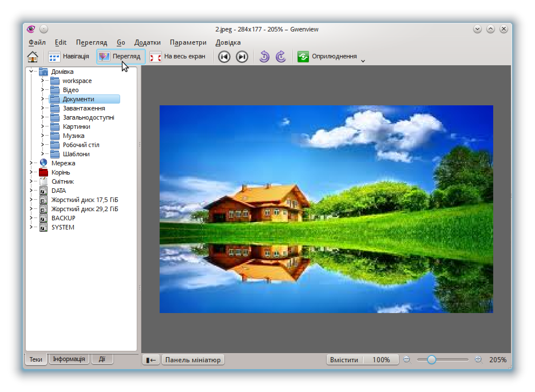Click the Вмістити fit button

(x=345, y=360)
